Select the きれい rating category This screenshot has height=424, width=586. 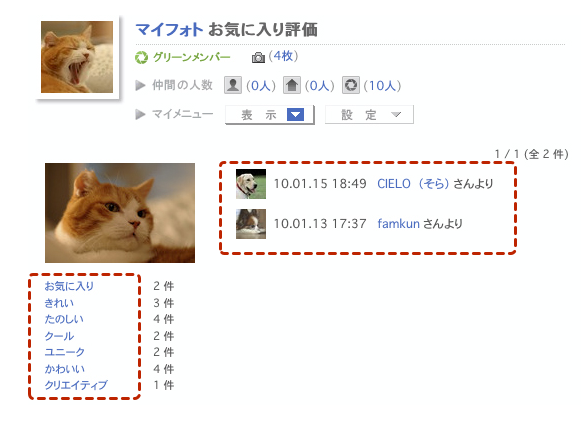[59, 303]
